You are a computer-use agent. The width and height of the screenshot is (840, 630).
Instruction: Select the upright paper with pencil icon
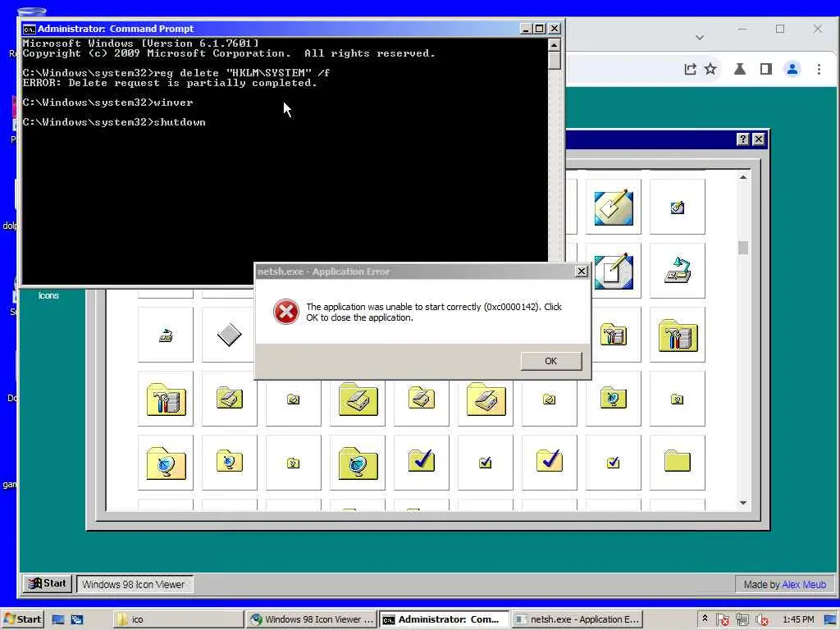[614, 271]
